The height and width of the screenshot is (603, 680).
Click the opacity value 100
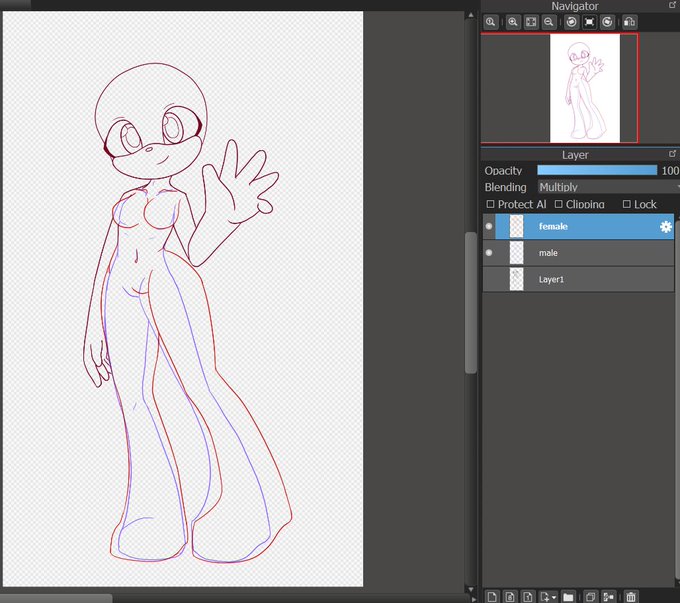tap(670, 170)
